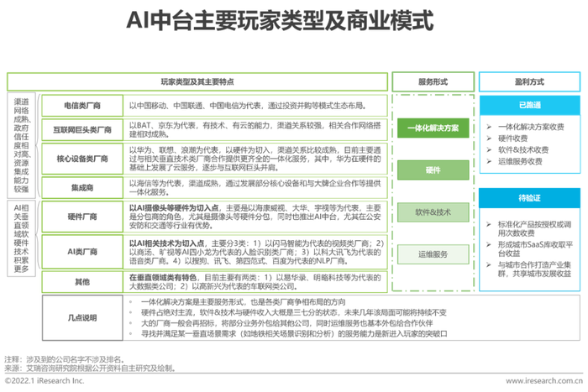Select the 盈利方式 header box
Viewport: 588px width, 392px height.
529,81
